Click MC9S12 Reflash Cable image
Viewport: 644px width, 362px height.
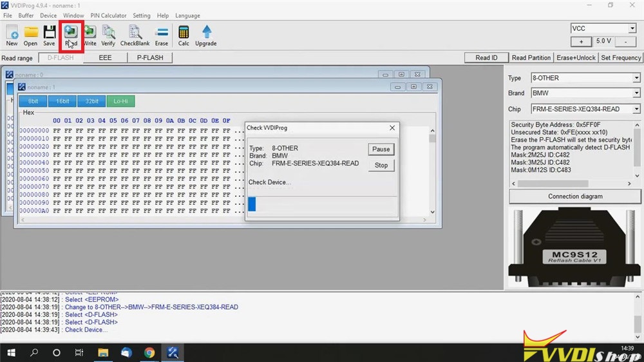click(x=574, y=247)
